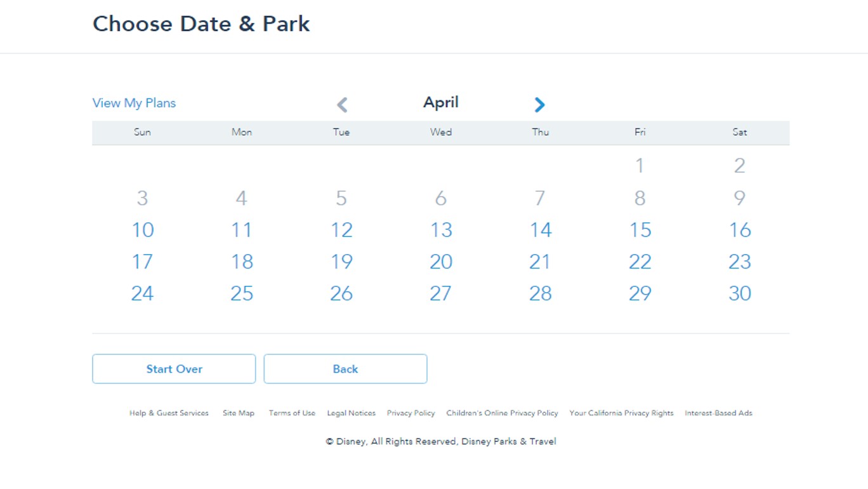This screenshot has width=868, height=489.
Task: Click the Back button
Action: pos(345,369)
